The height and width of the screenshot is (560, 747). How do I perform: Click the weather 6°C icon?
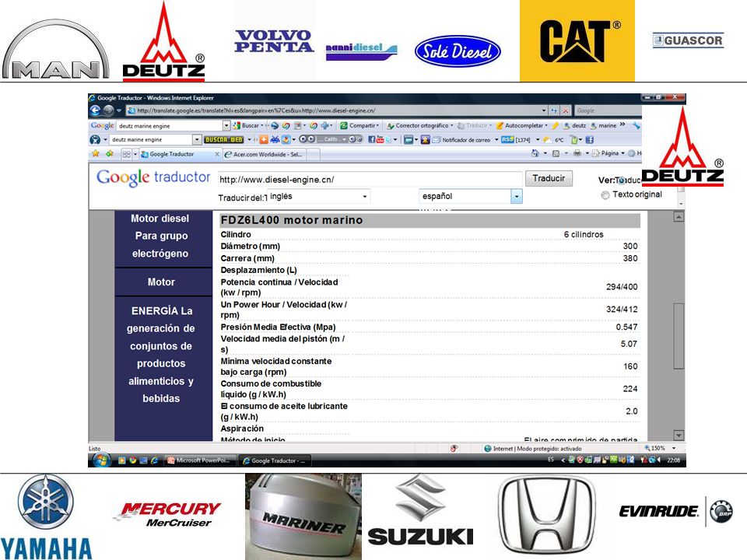click(553, 139)
